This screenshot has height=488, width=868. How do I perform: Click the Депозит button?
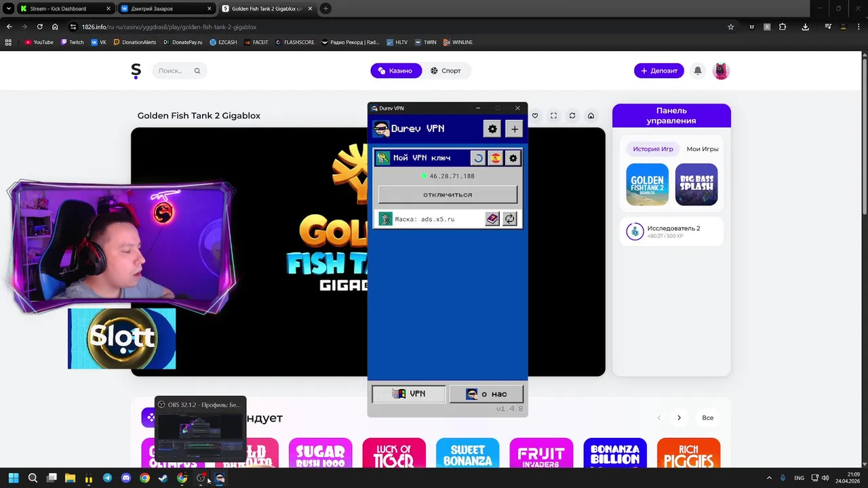pyautogui.click(x=659, y=70)
